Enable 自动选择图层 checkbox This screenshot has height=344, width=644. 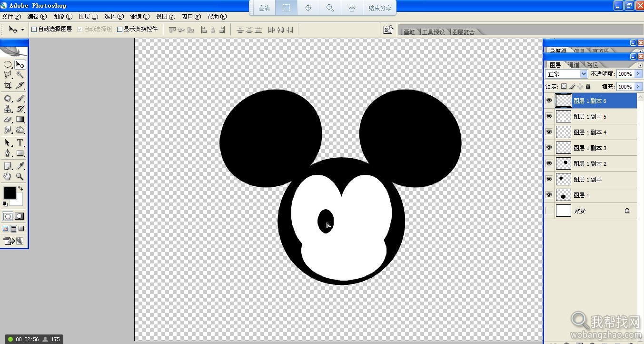click(34, 29)
